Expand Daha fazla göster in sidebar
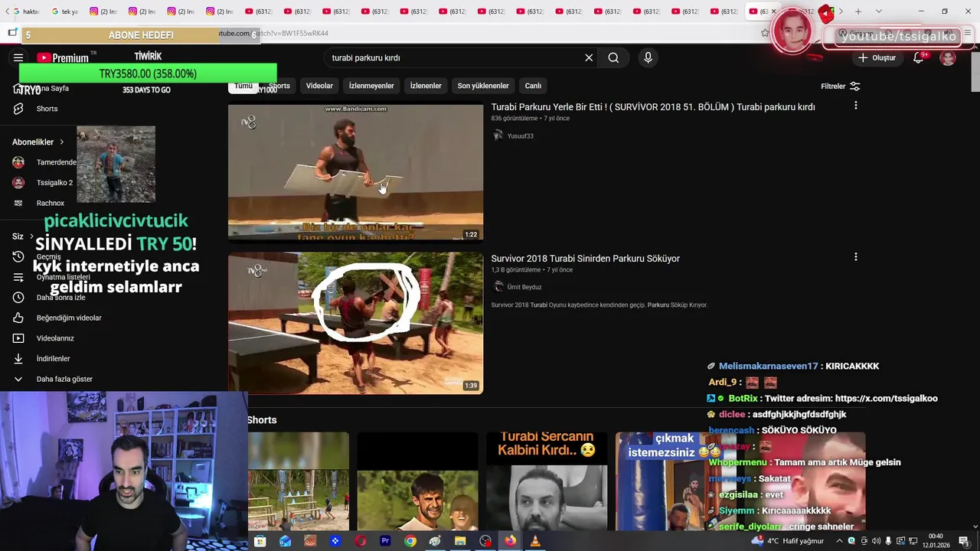The height and width of the screenshot is (551, 980). coord(52,379)
